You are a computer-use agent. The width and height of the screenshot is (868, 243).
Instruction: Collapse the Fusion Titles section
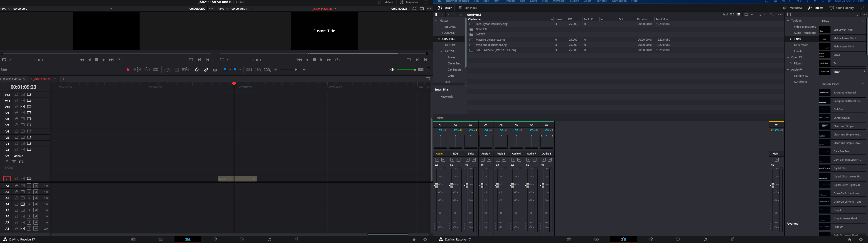pyautogui.click(x=863, y=84)
